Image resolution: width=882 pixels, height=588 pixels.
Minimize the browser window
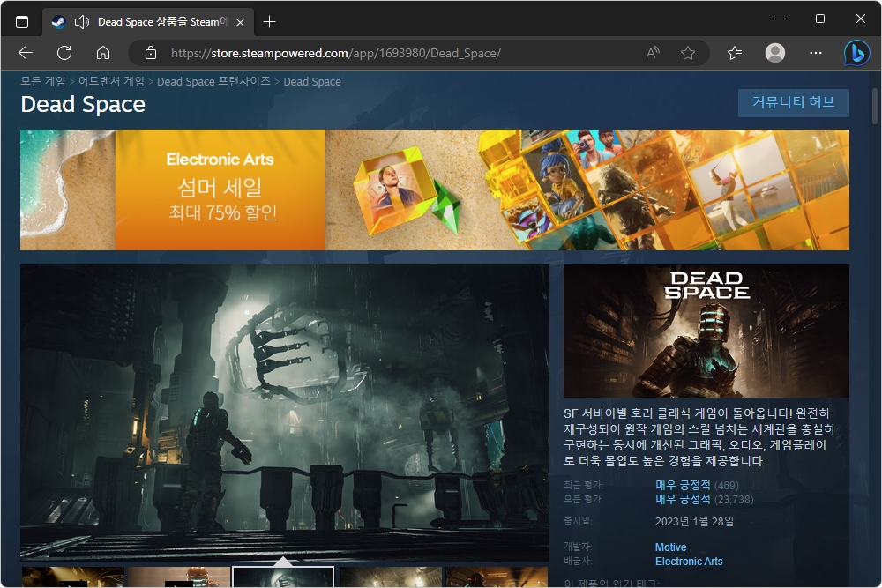pos(780,19)
